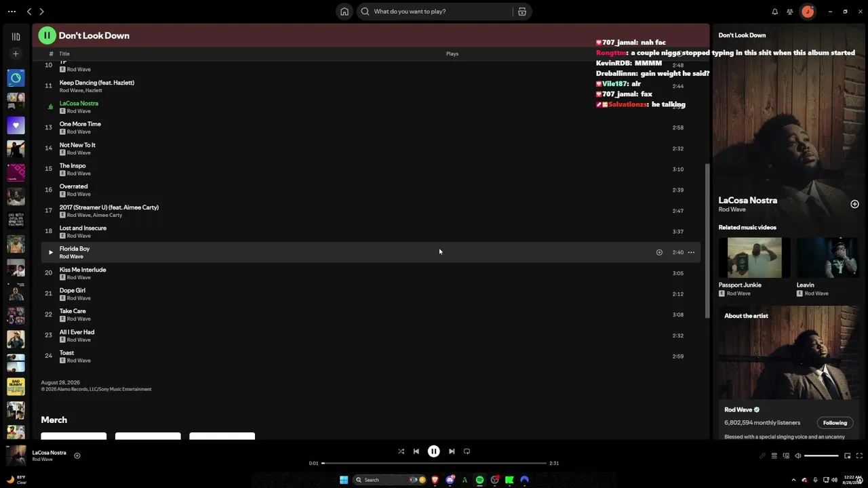This screenshot has width=868, height=488.
Task: Navigate back with the left arrow
Action: (x=29, y=12)
